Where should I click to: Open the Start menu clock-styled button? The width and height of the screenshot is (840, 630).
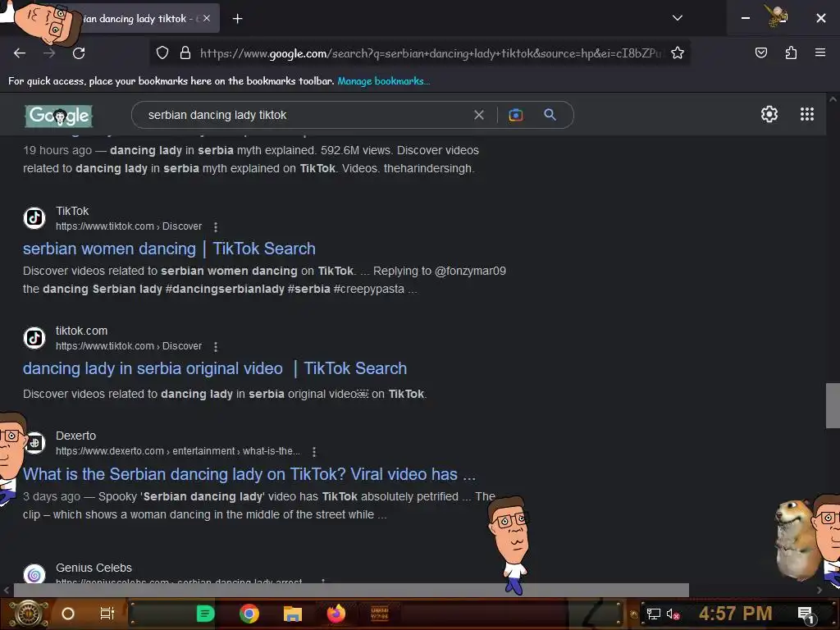(29, 614)
